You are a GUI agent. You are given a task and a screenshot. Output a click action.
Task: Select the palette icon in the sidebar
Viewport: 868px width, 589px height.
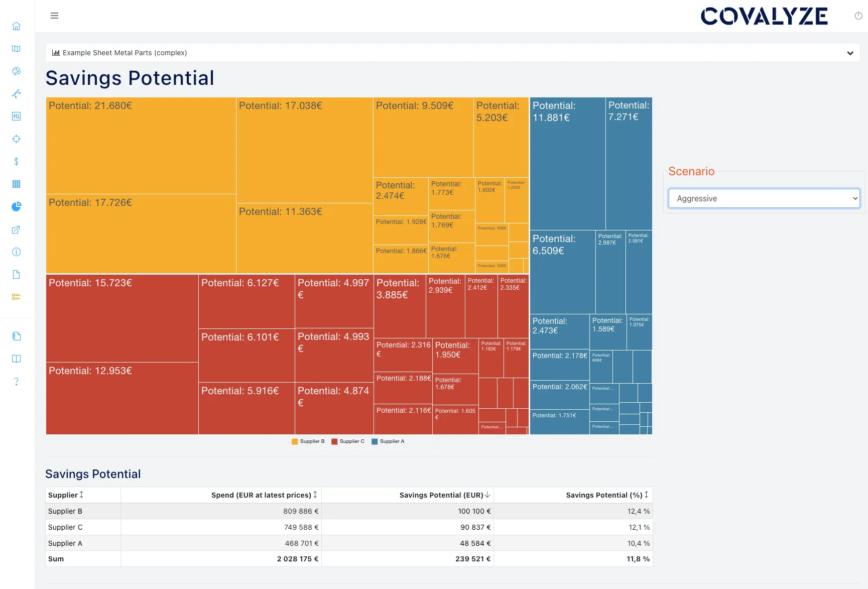point(17,71)
